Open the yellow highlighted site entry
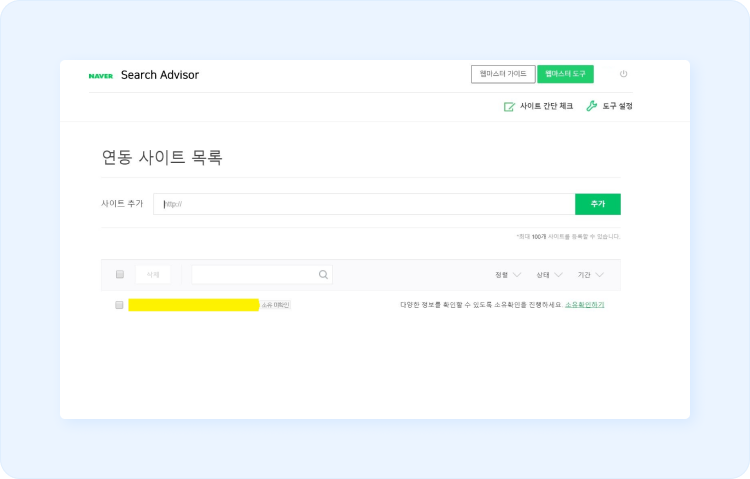The image size is (750, 479). (193, 305)
